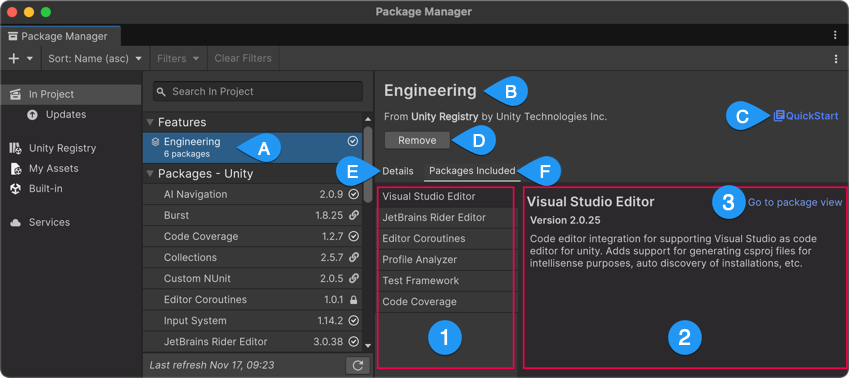Click the Custom NUnit link icon
The width and height of the screenshot is (849, 378).
click(x=354, y=278)
